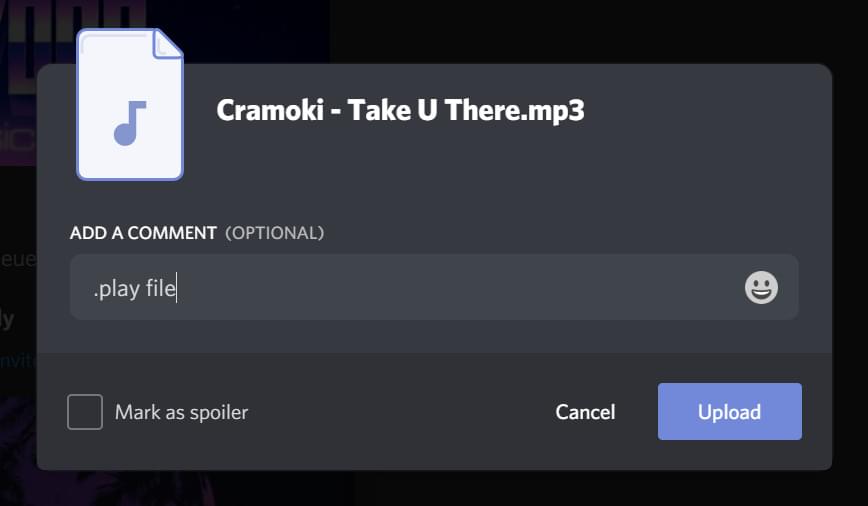Cancel the file upload dialog
868x506 pixels.
585,412
